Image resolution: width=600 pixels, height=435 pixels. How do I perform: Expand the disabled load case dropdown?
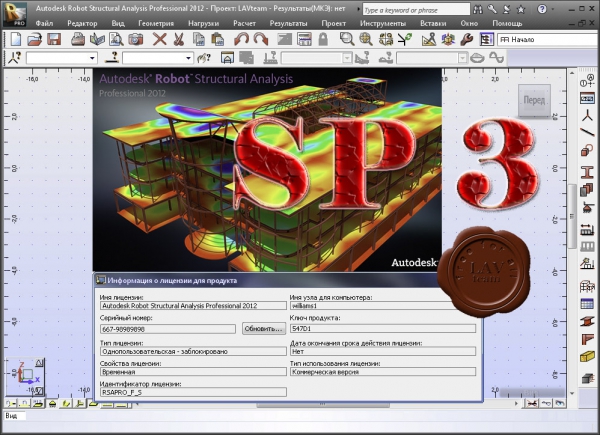point(347,58)
